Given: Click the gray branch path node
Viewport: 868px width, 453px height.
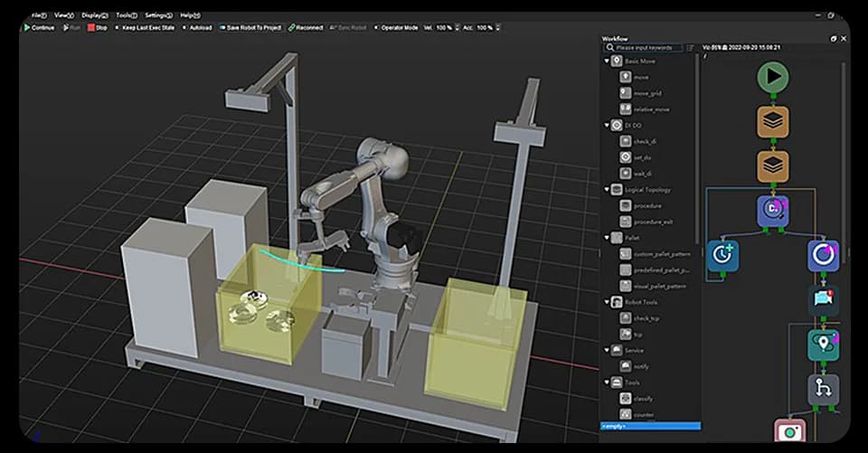Looking at the screenshot, I should pyautogui.click(x=823, y=390).
